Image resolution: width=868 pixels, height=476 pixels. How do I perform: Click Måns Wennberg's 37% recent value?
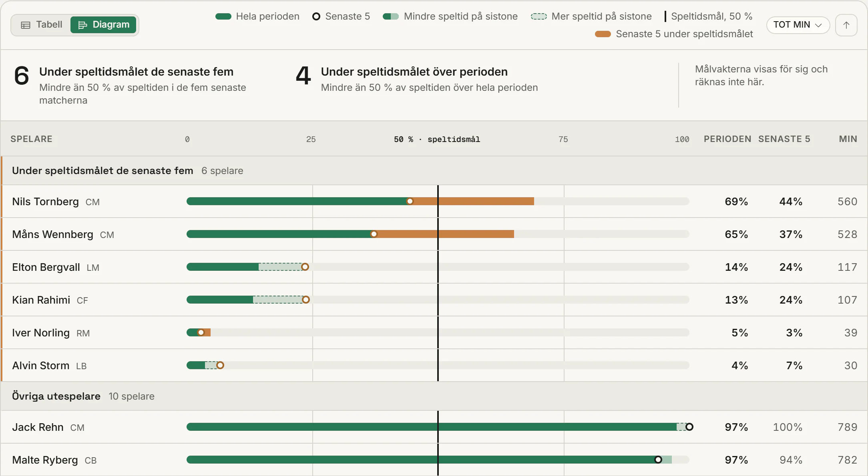pyautogui.click(x=791, y=234)
